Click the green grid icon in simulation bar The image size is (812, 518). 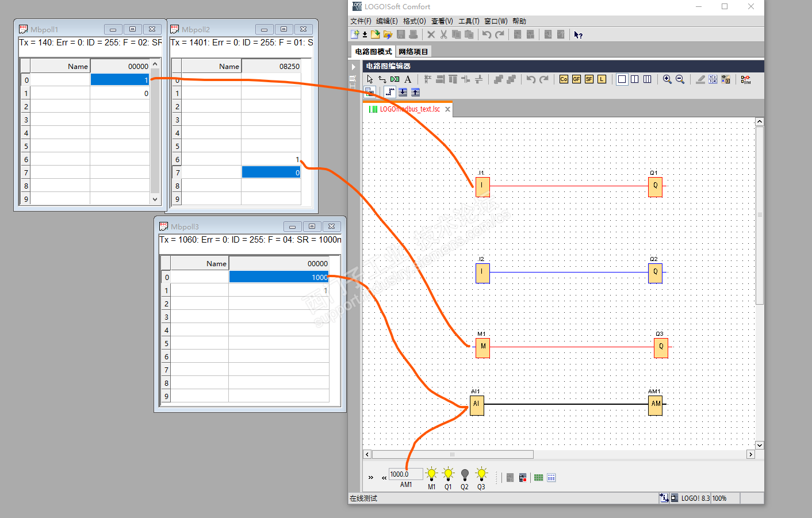pos(538,478)
